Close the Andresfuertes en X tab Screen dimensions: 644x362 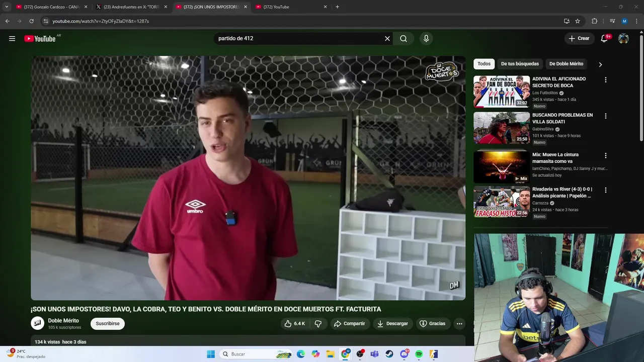(x=166, y=7)
